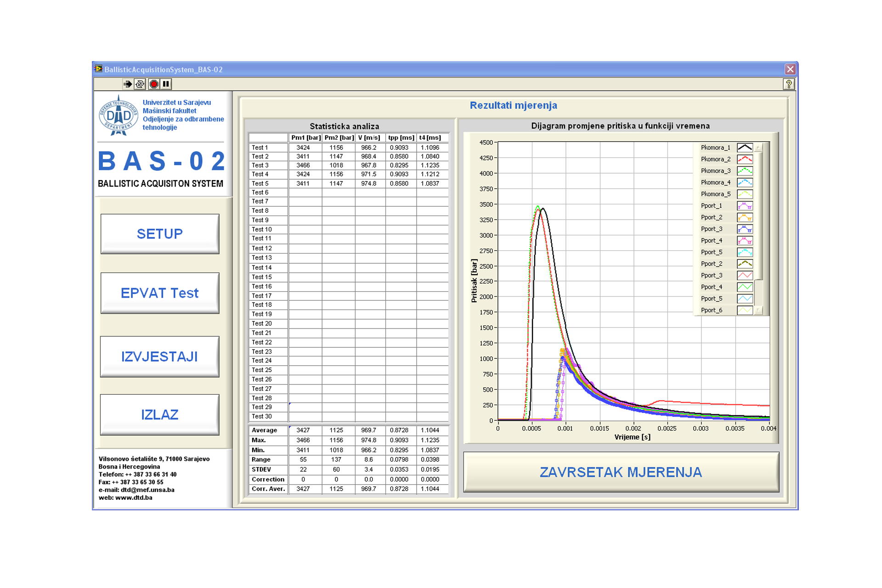Click ZAVRSETAK MJERENJA to finish measurement
Image resolution: width=882 pixels, height=588 pixels.
pos(621,472)
